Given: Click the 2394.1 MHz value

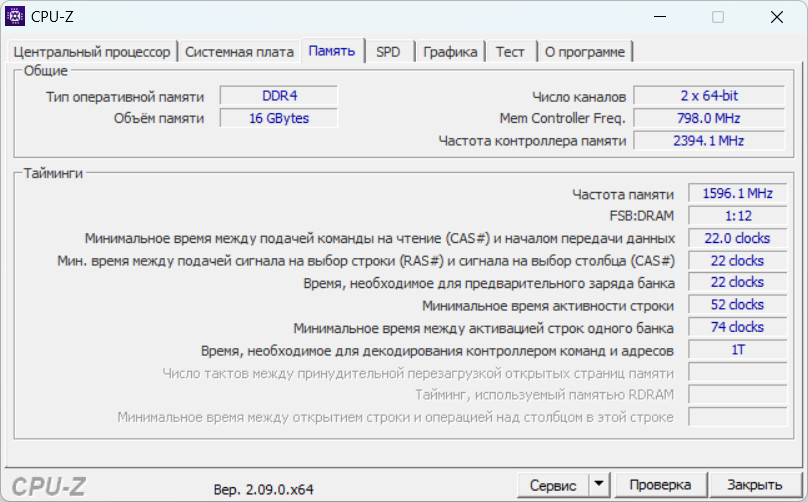Looking at the screenshot, I should [x=709, y=141].
